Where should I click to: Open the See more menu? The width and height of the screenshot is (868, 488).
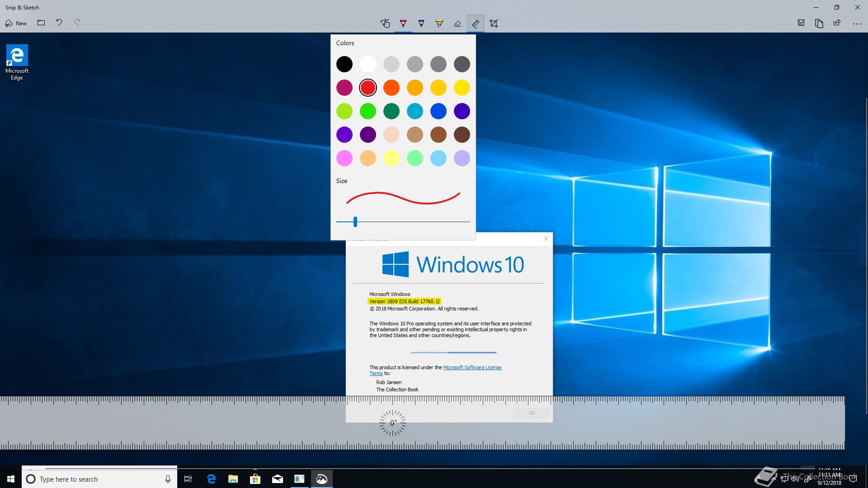(x=857, y=23)
